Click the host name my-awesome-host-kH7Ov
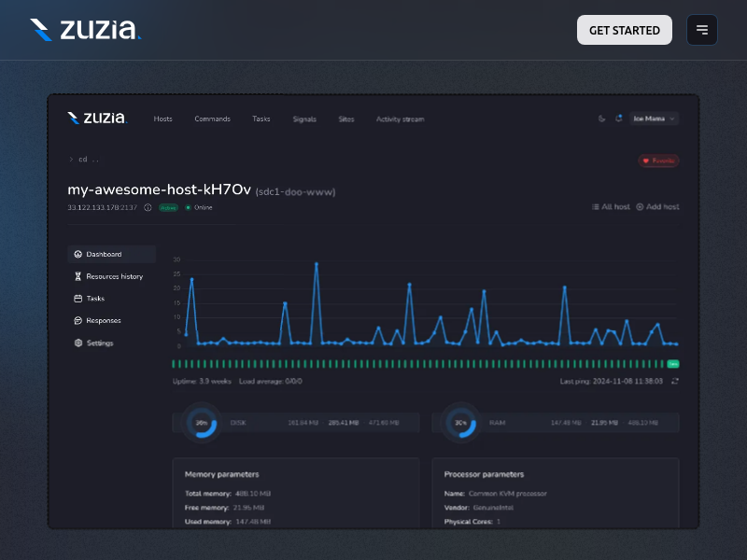This screenshot has width=747, height=560. 159,189
